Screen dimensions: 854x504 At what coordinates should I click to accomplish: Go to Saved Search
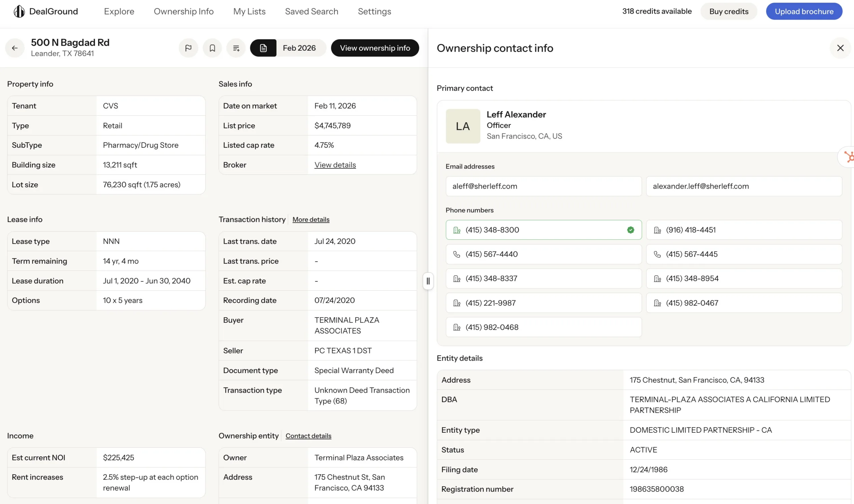(x=311, y=11)
